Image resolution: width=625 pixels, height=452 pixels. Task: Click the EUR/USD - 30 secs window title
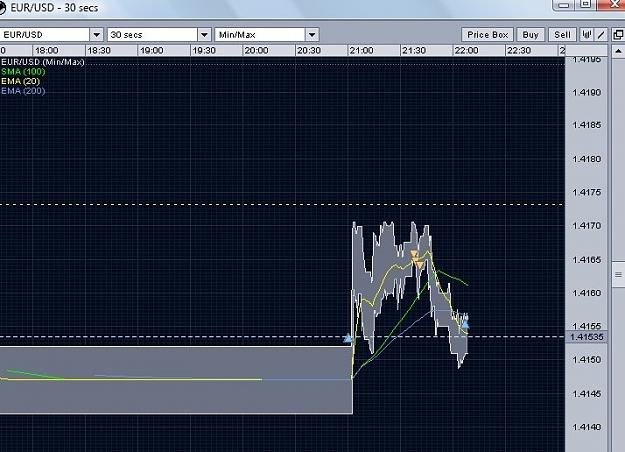54,8
